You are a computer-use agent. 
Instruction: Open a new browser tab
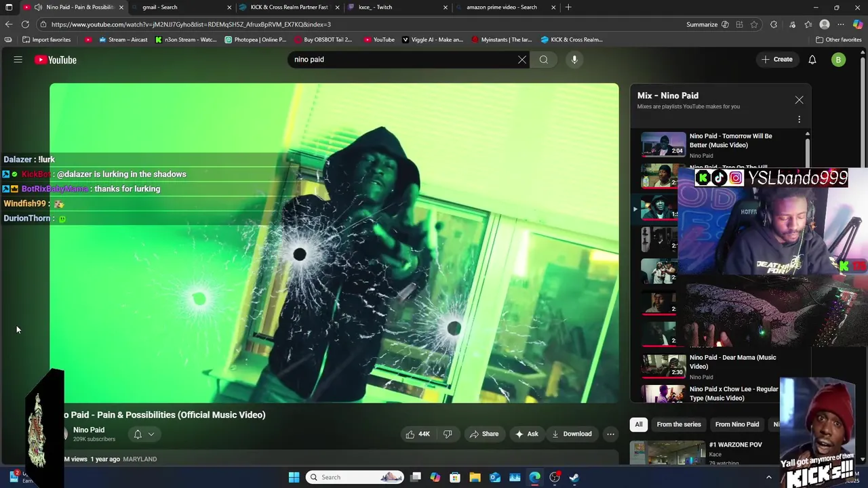[568, 7]
